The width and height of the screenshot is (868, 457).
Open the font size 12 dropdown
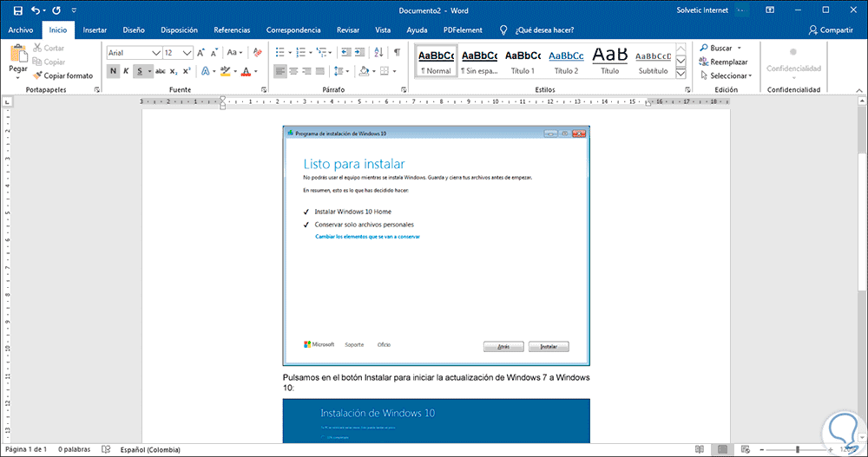[x=187, y=53]
